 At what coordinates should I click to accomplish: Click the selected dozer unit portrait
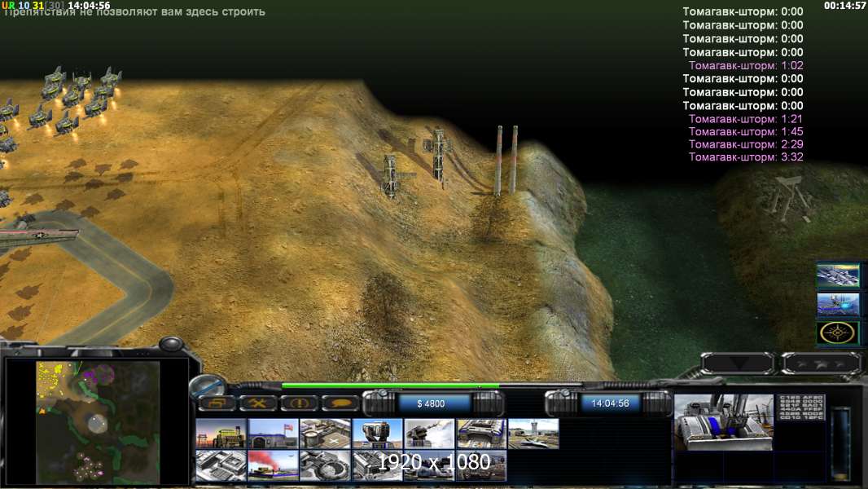[724, 422]
